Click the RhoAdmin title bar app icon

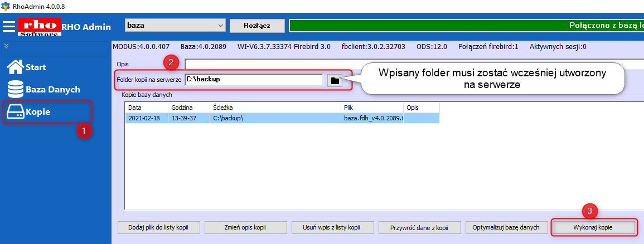coord(6,6)
